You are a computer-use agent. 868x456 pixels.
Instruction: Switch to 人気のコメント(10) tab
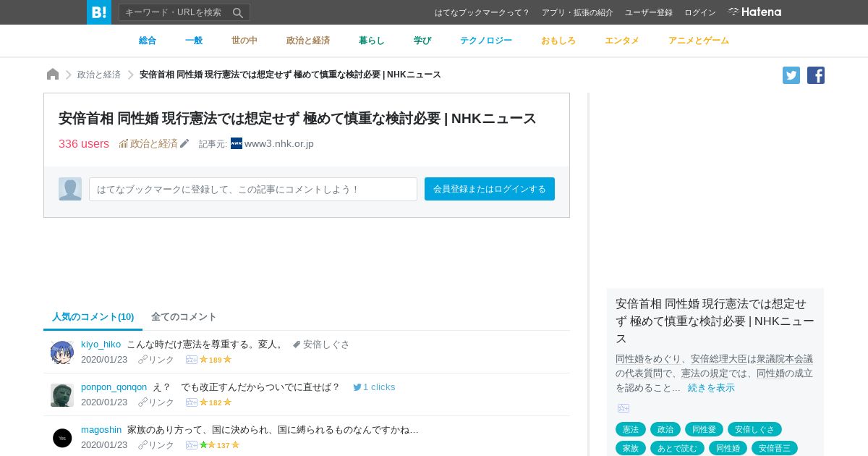point(93,317)
